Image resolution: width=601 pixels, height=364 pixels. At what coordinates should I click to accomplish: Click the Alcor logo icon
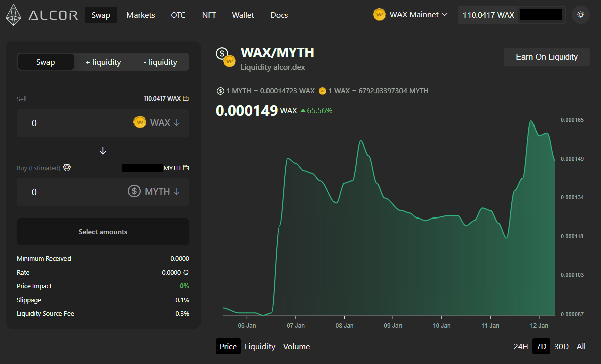[14, 15]
